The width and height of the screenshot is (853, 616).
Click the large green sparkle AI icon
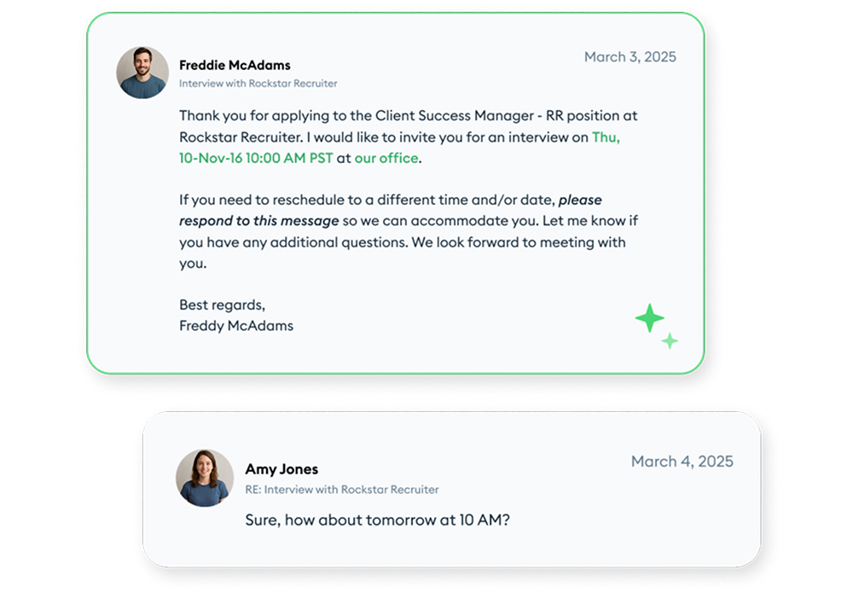pyautogui.click(x=649, y=318)
